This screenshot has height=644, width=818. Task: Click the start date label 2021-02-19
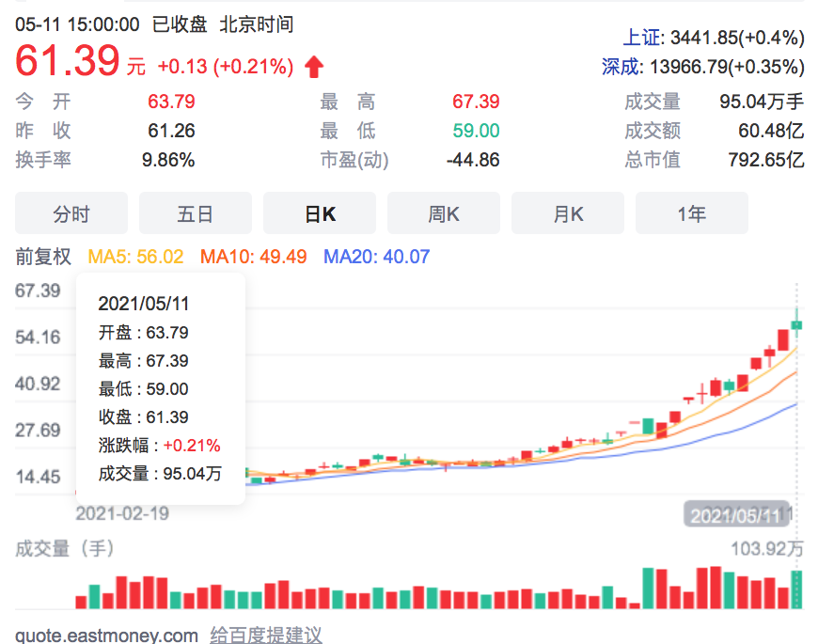pyautogui.click(x=122, y=513)
